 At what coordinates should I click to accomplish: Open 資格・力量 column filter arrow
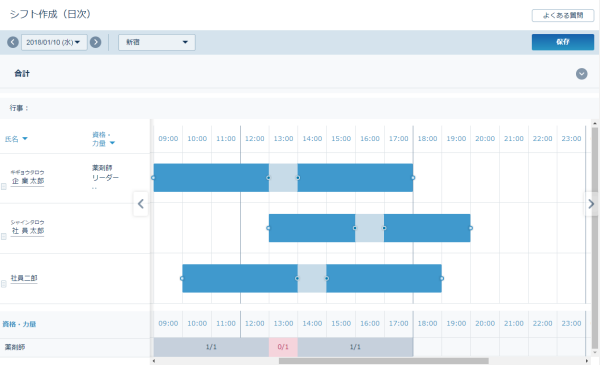[112, 143]
